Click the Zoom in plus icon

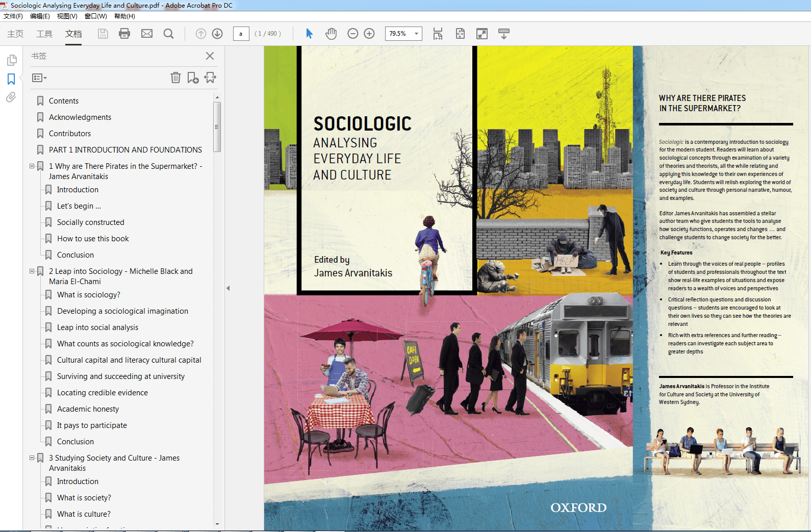click(x=369, y=34)
